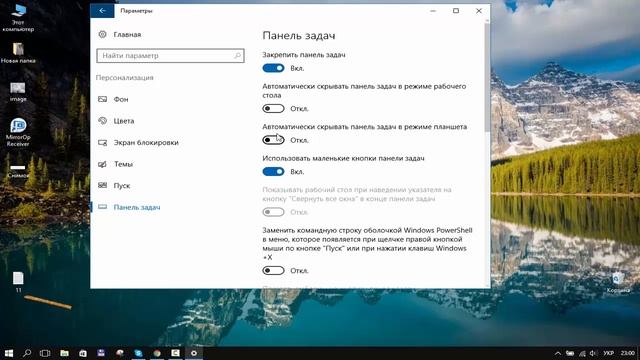Open the Пуск start section
This screenshot has width=640, height=360.
[122, 186]
